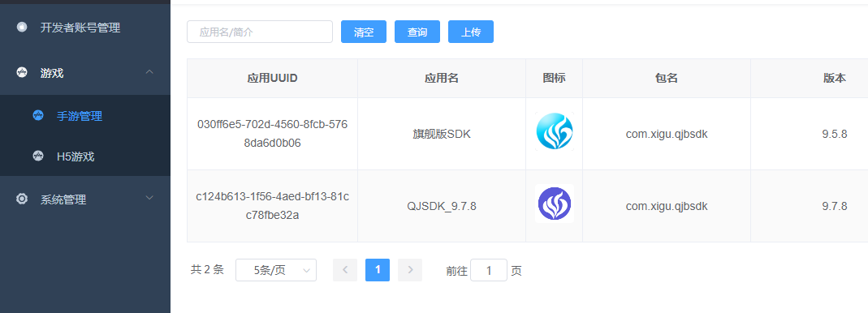The image size is (868, 313).
Task: Click the 应用UUID column header
Action: pos(272,78)
